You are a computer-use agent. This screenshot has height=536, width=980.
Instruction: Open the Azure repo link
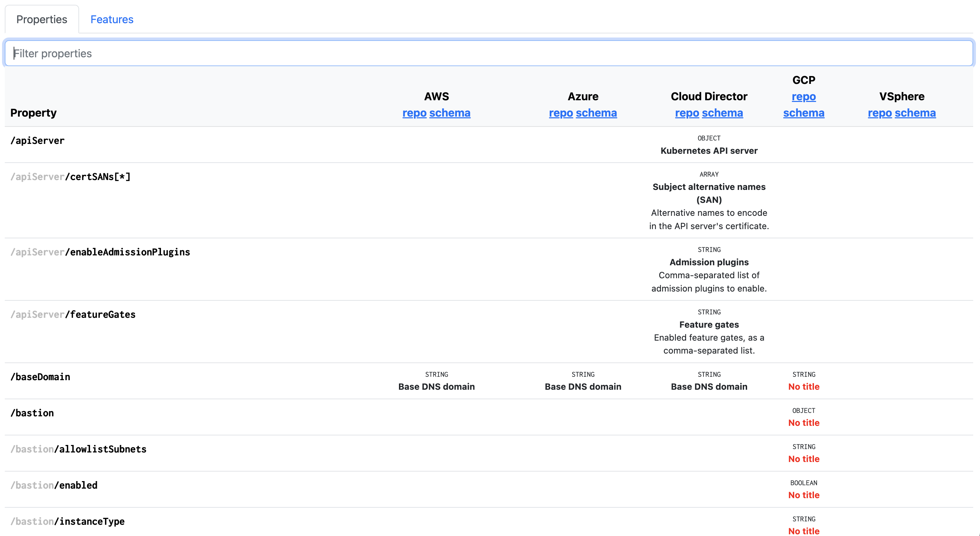coord(560,113)
